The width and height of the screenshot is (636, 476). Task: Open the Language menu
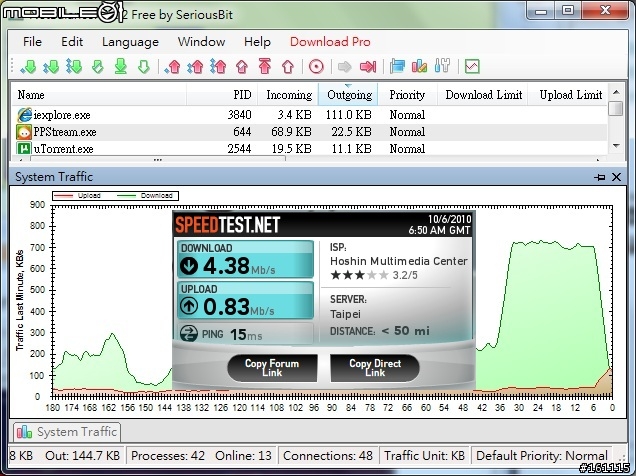[130, 42]
